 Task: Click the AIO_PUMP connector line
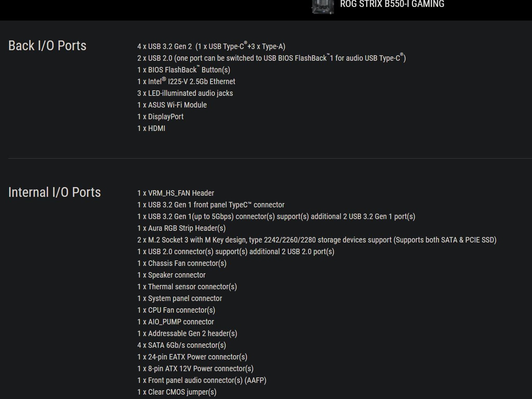[x=176, y=322]
